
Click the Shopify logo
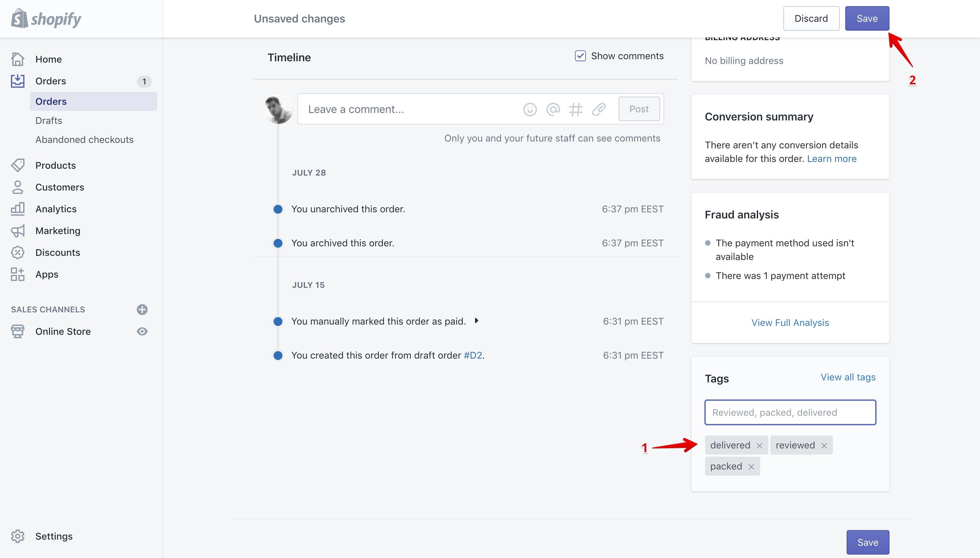[46, 18]
